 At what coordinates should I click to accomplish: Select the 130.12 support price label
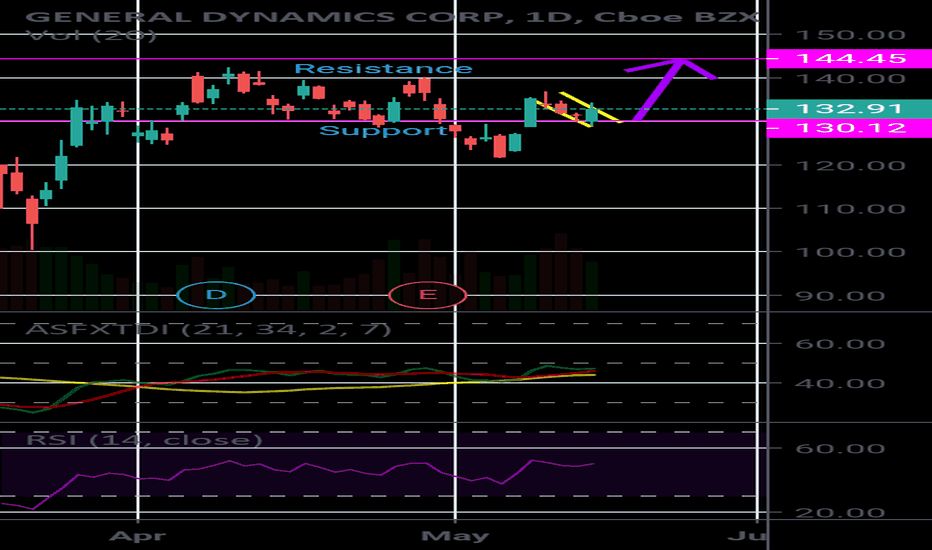click(850, 128)
